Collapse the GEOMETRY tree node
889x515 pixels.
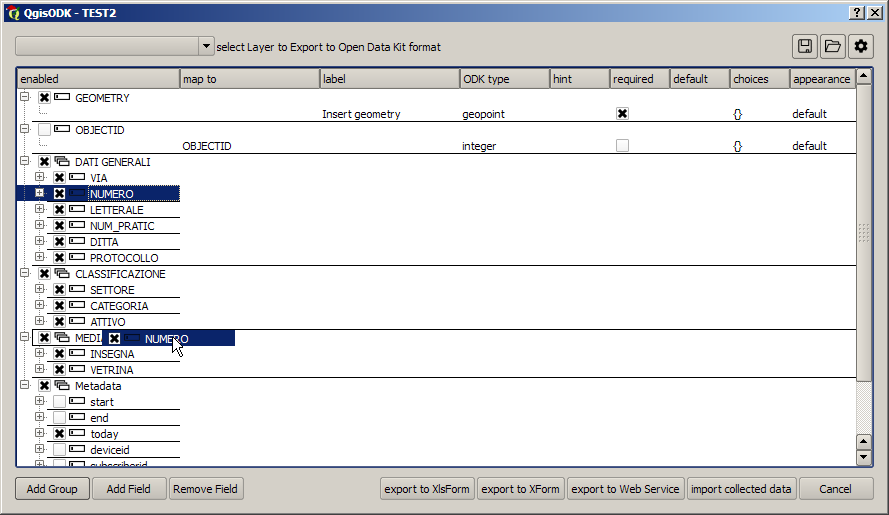click(x=24, y=97)
